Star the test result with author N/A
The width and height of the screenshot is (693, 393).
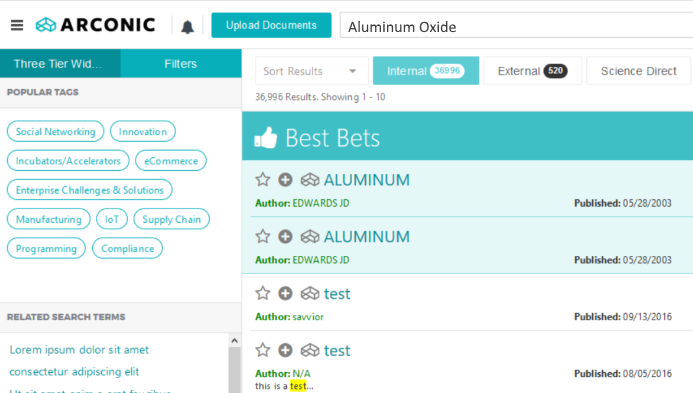coord(263,350)
